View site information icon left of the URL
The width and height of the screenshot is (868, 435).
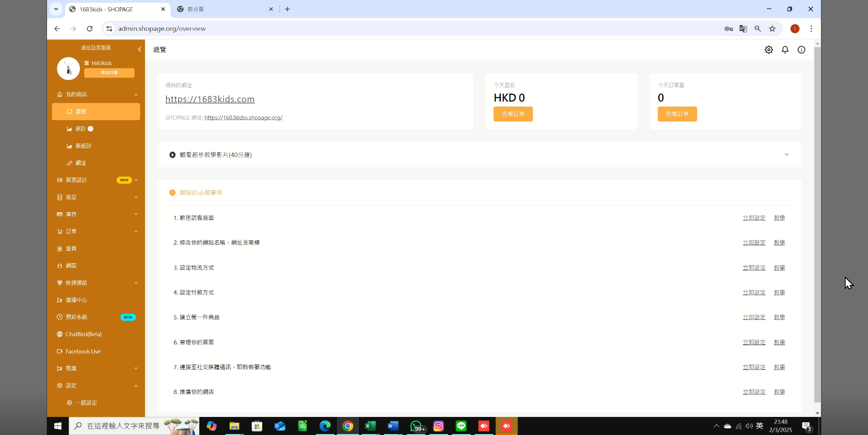tap(109, 28)
